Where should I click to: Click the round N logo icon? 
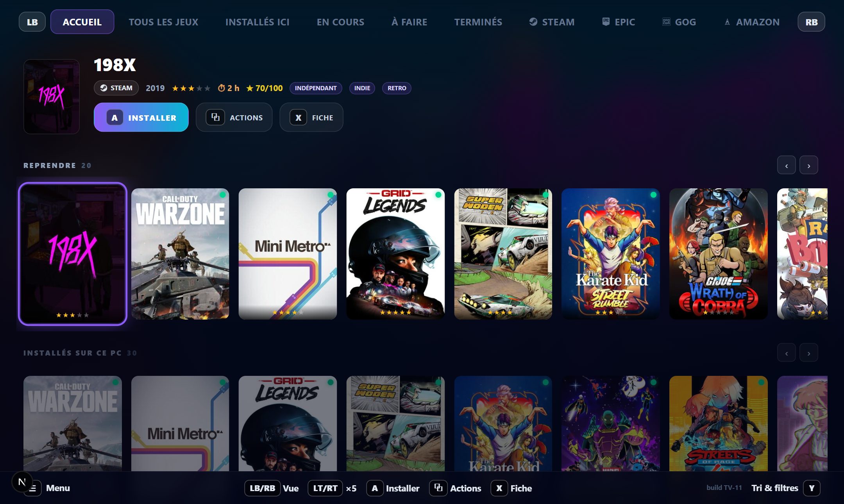pyautogui.click(x=22, y=482)
